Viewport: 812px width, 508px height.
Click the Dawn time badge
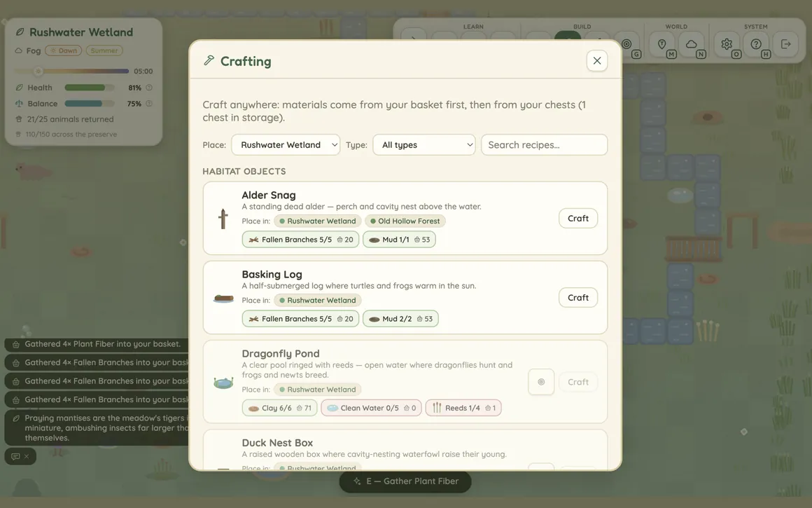coord(63,50)
